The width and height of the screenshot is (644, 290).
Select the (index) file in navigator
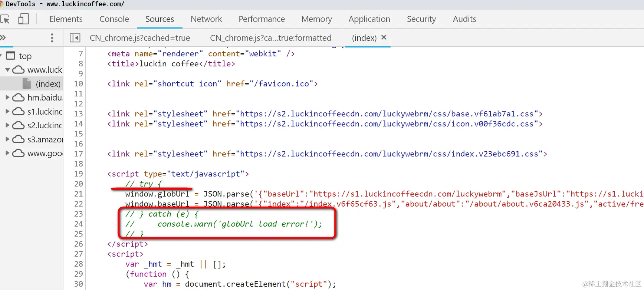[x=48, y=84]
